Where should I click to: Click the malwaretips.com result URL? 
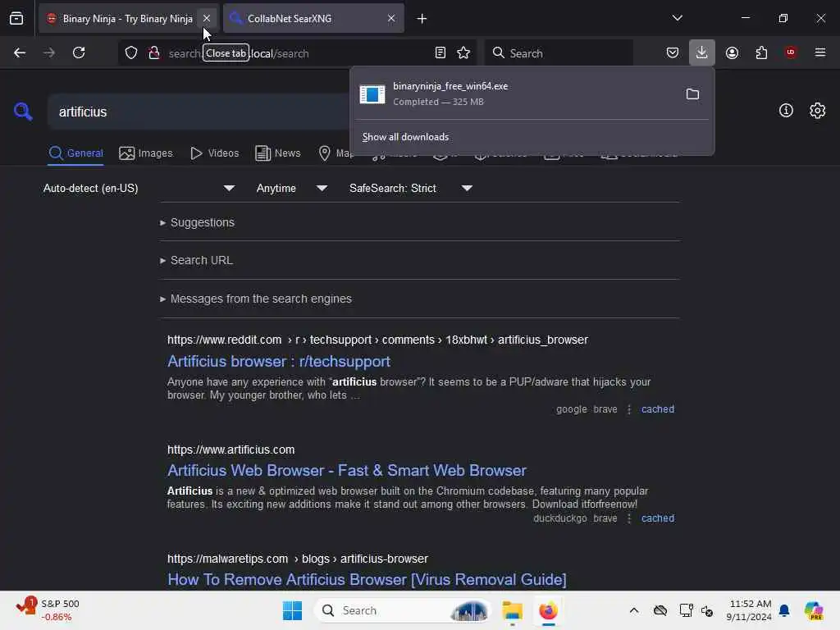[x=297, y=559]
